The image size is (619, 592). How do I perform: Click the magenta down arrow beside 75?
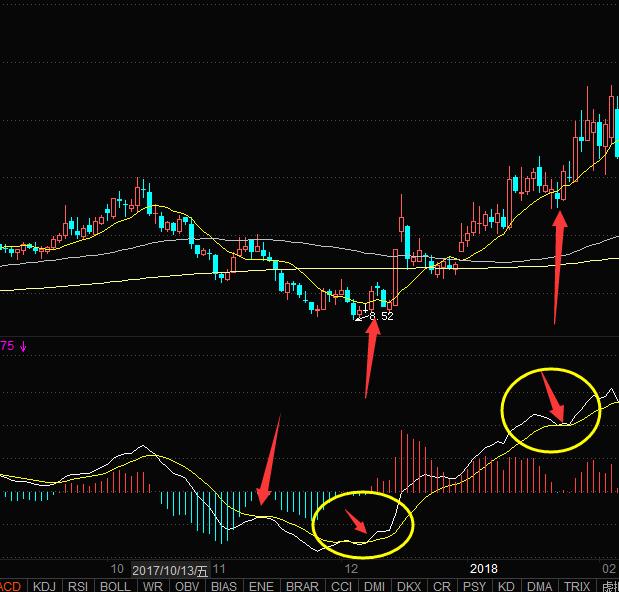23,347
